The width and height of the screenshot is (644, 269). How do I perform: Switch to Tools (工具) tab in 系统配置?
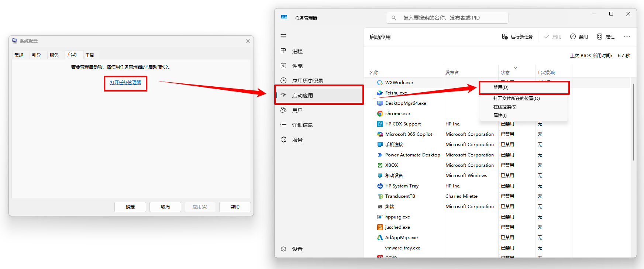pyautogui.click(x=90, y=55)
